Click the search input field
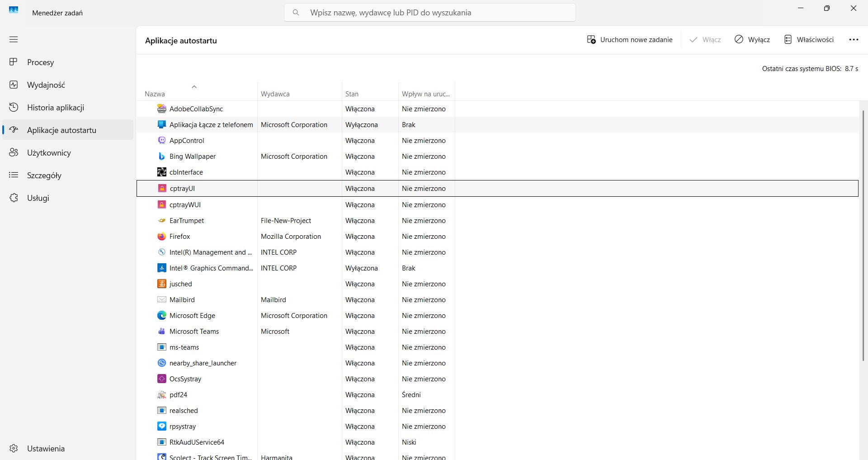 (x=430, y=13)
